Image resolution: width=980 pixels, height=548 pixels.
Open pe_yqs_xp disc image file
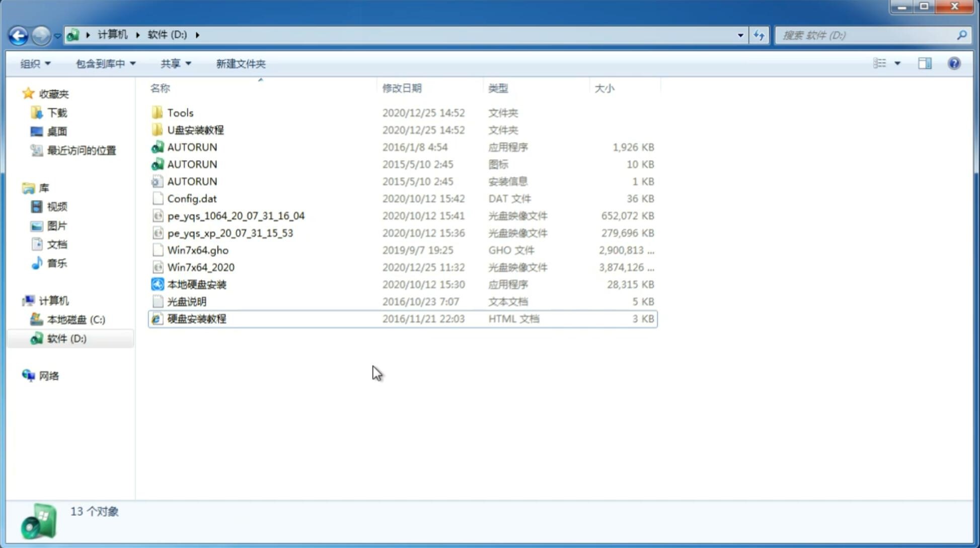point(230,233)
